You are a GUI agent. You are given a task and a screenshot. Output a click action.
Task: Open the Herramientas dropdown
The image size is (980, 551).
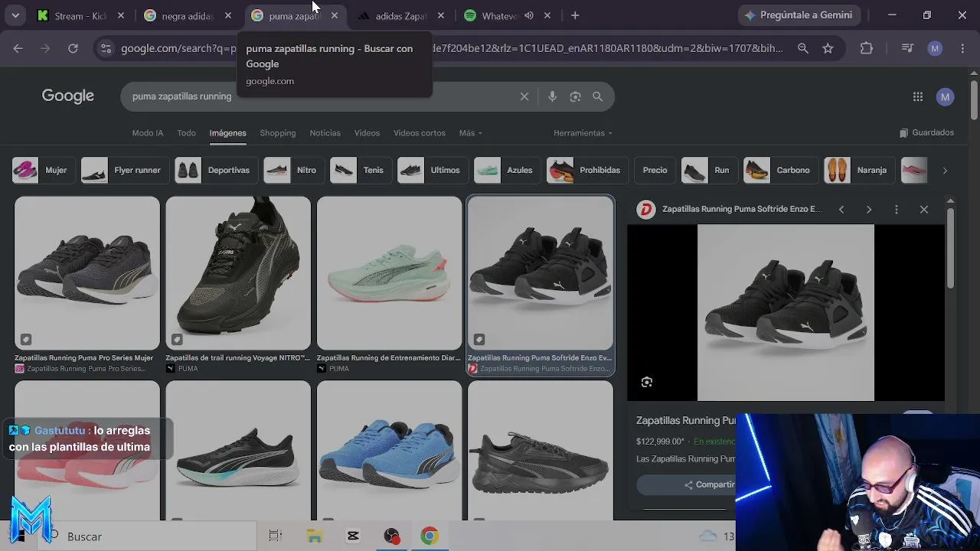click(x=583, y=133)
